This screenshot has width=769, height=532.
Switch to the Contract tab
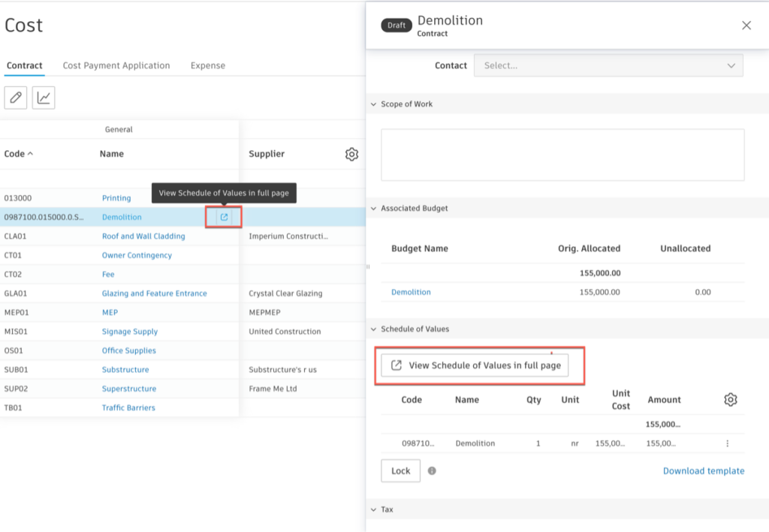coord(25,65)
